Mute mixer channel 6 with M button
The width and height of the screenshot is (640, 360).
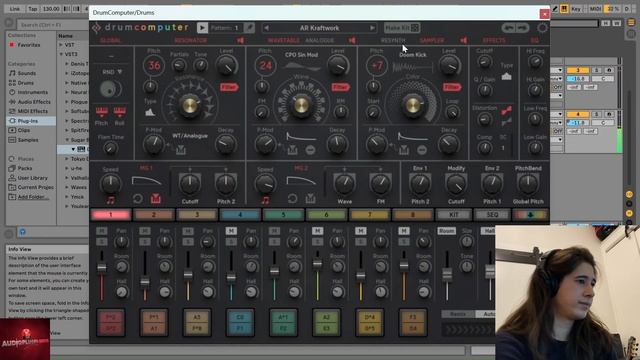click(318, 231)
